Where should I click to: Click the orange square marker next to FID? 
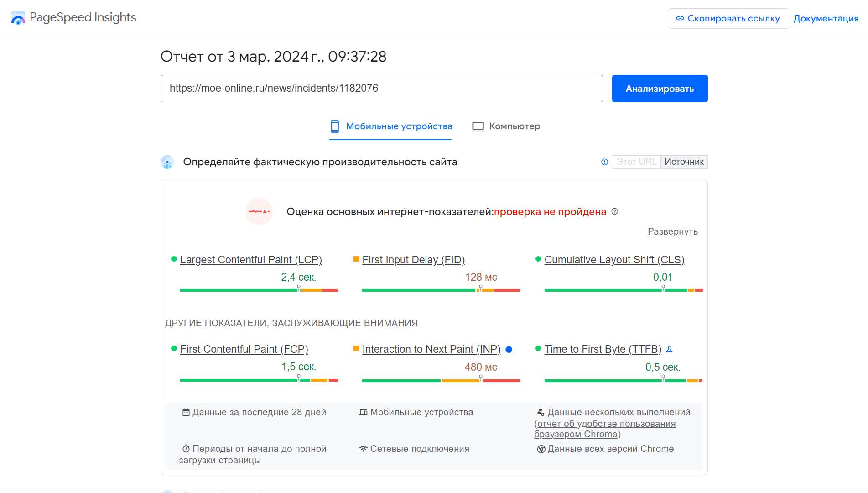click(x=356, y=259)
